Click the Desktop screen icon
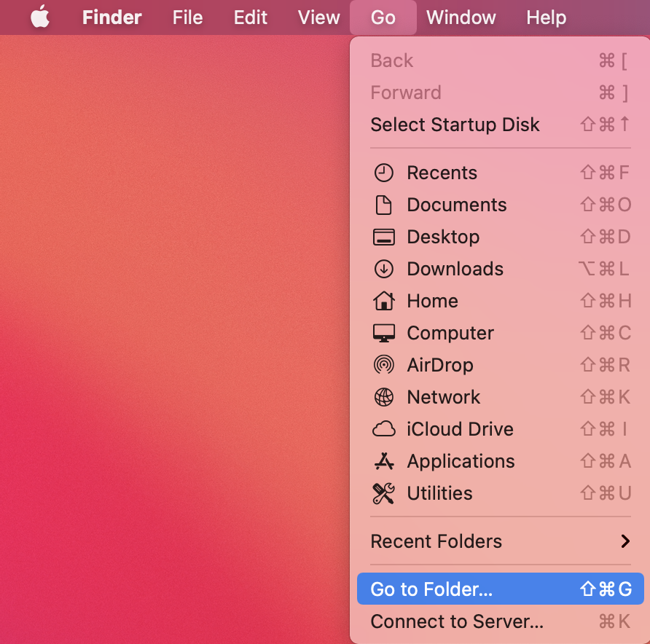 point(383,237)
